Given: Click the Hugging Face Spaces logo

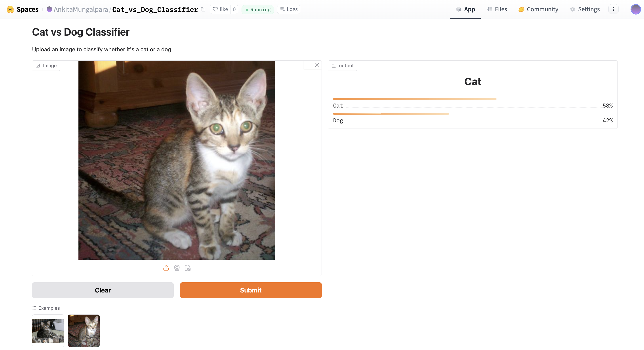Looking at the screenshot, I should (x=10, y=9).
